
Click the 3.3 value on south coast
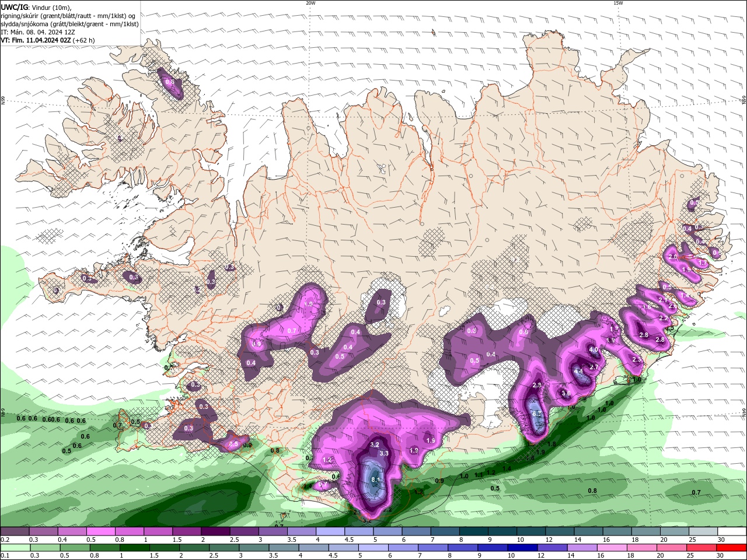[384, 453]
